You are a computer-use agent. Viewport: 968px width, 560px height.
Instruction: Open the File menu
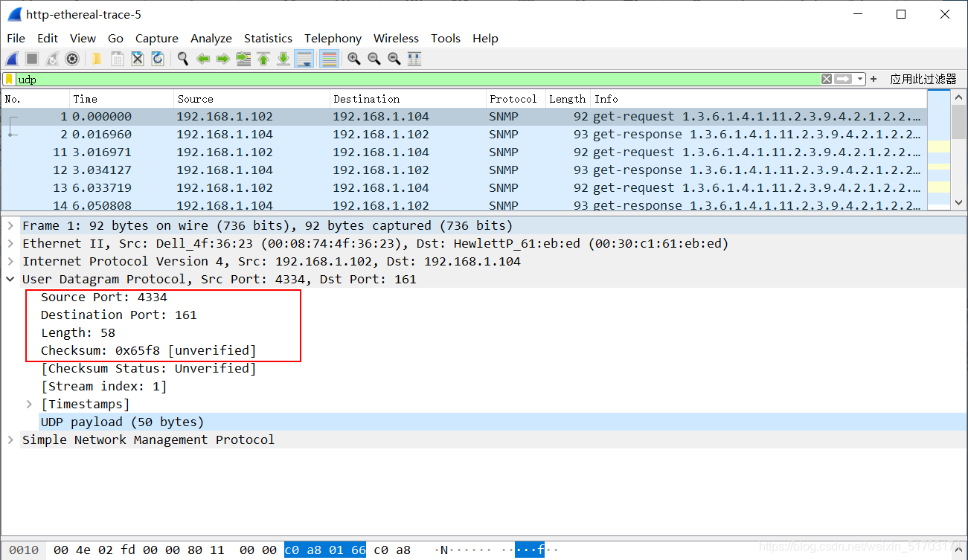pos(16,39)
